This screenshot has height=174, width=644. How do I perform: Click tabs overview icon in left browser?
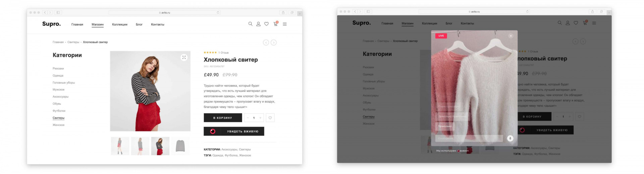tap(292, 12)
